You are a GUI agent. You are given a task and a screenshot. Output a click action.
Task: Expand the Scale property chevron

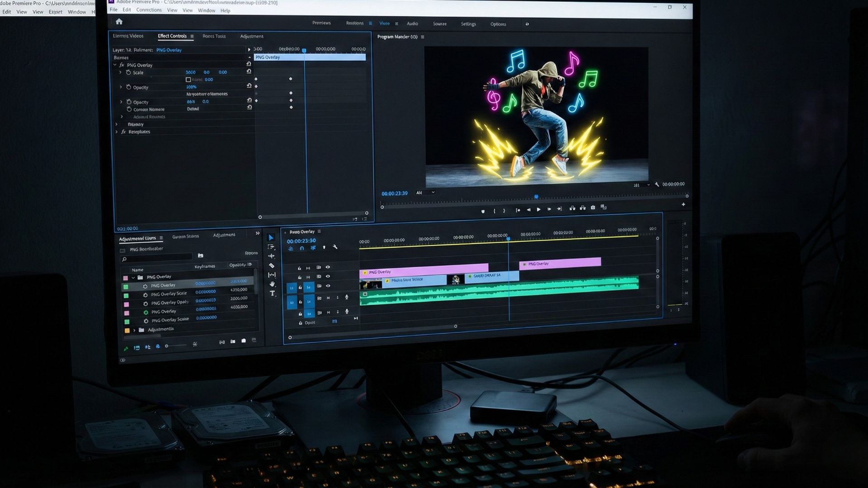tap(120, 72)
